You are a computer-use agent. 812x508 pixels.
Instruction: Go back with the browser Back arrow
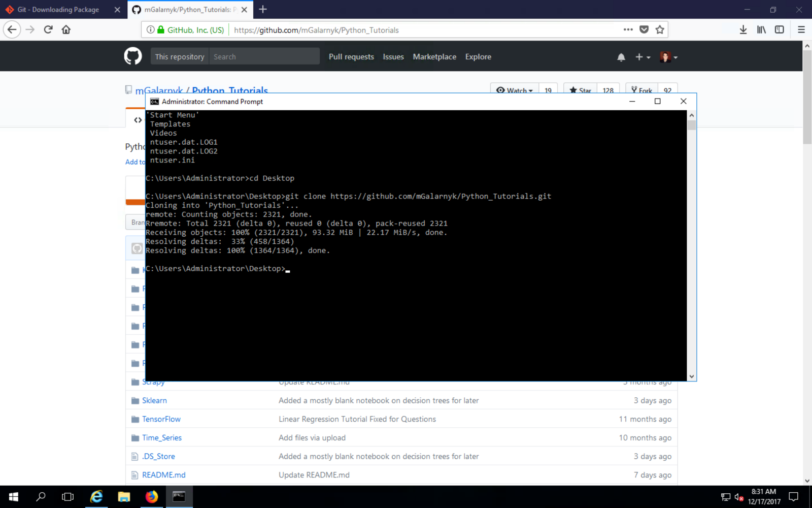pyautogui.click(x=12, y=29)
